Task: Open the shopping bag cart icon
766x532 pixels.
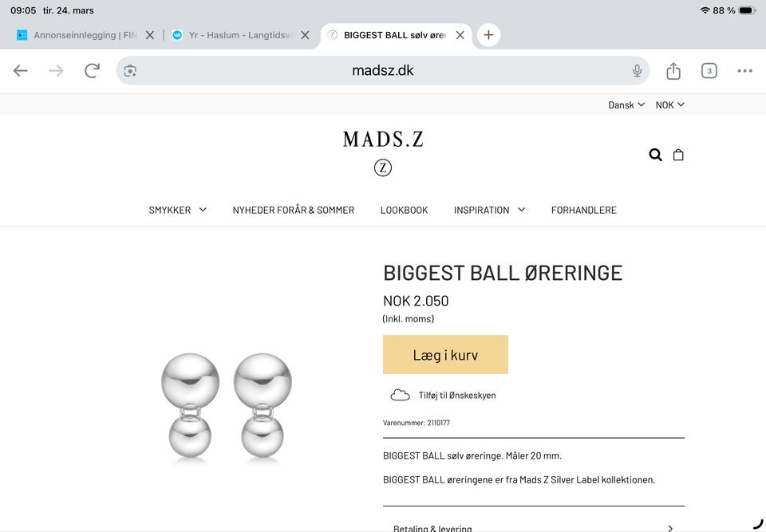Action: coord(678,155)
